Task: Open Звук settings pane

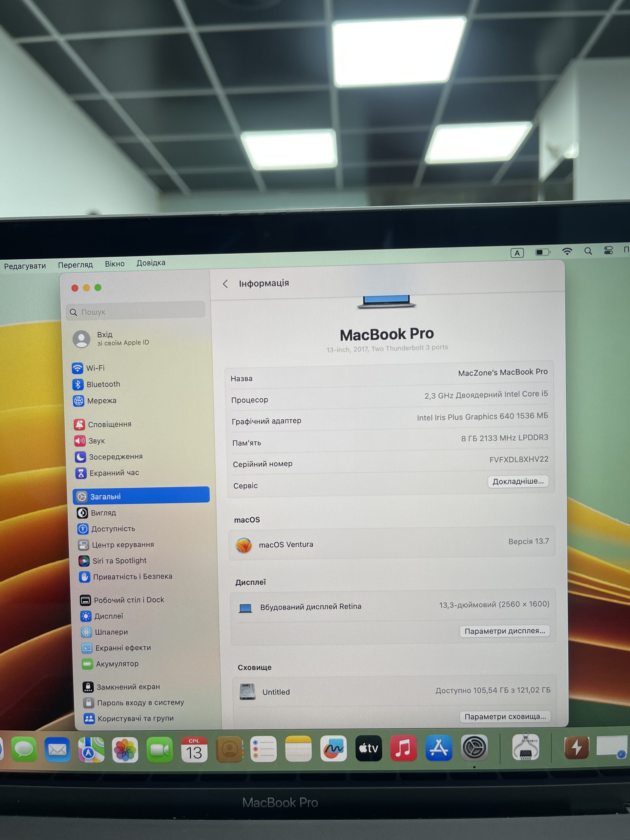Action: 90,440
